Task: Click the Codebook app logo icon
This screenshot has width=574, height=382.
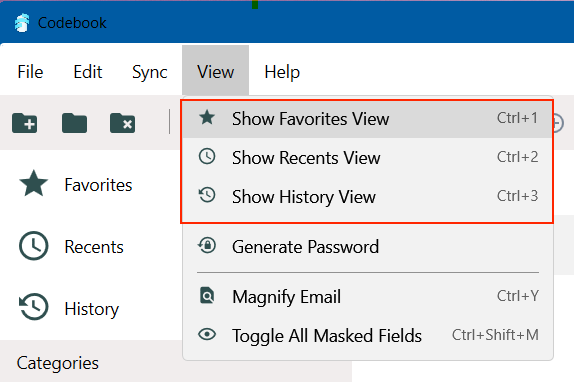Action: 22,23
